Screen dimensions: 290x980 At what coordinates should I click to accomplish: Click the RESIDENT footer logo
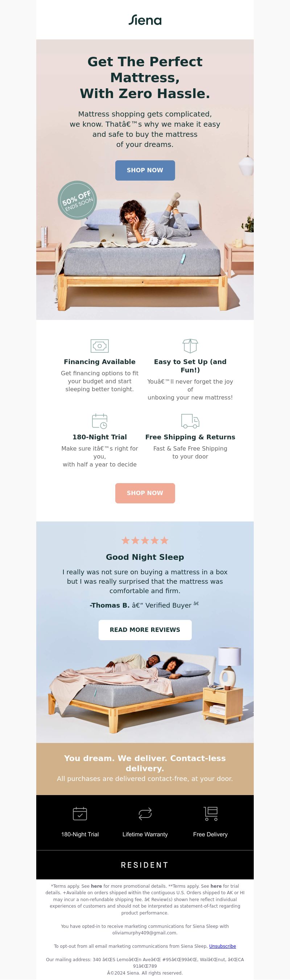pyautogui.click(x=145, y=865)
